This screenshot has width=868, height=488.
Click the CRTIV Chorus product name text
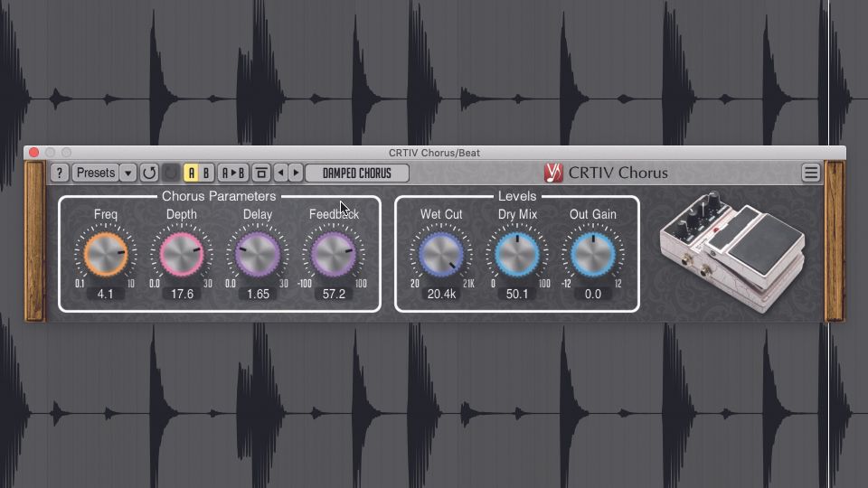(x=618, y=173)
